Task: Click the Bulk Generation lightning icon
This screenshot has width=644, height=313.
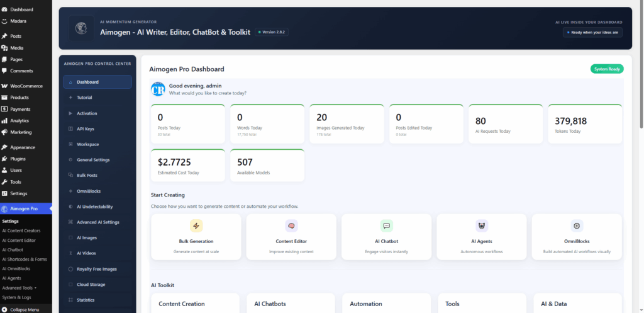Action: click(196, 226)
